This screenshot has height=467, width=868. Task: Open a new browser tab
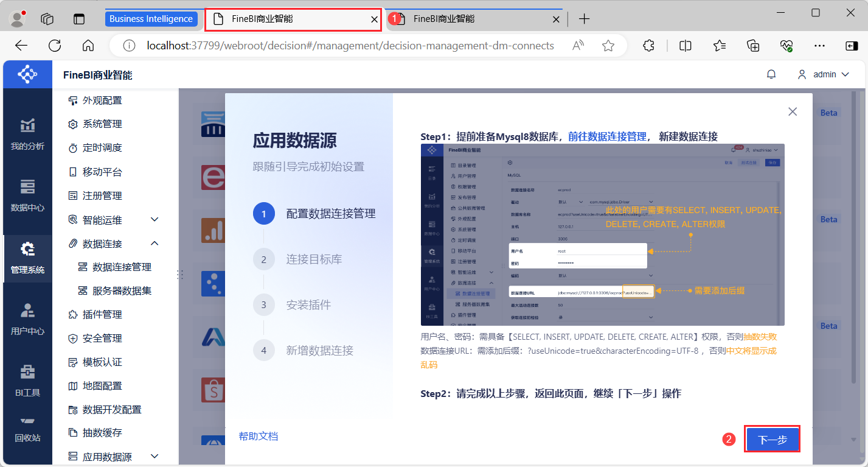pyautogui.click(x=584, y=19)
